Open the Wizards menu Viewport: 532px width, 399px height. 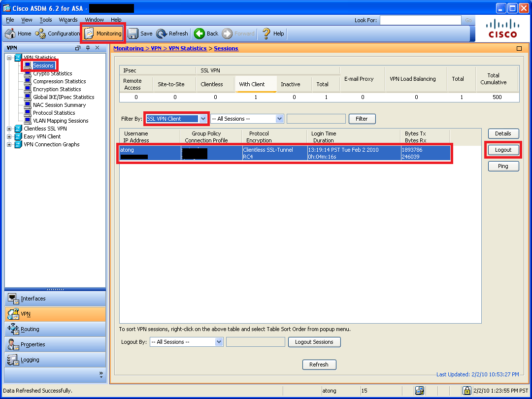[68, 20]
